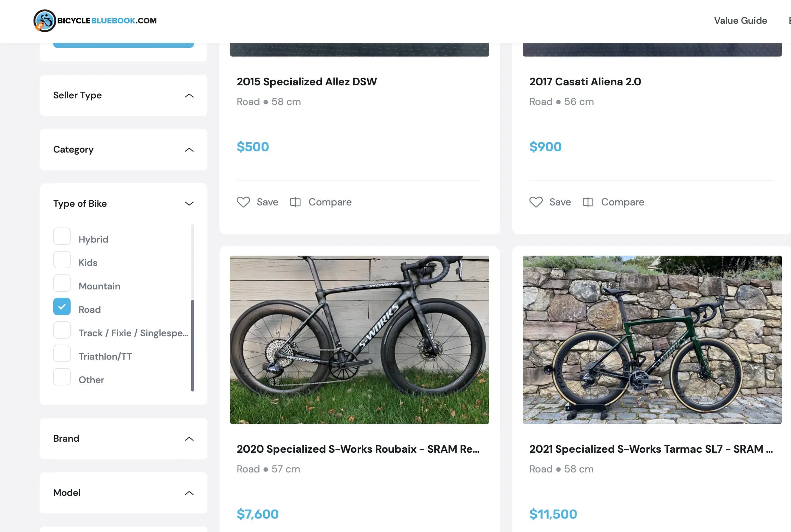Click heart icon on 2017 Casati Aliena
Screen dimensions: 791x532
pyautogui.click(x=536, y=202)
